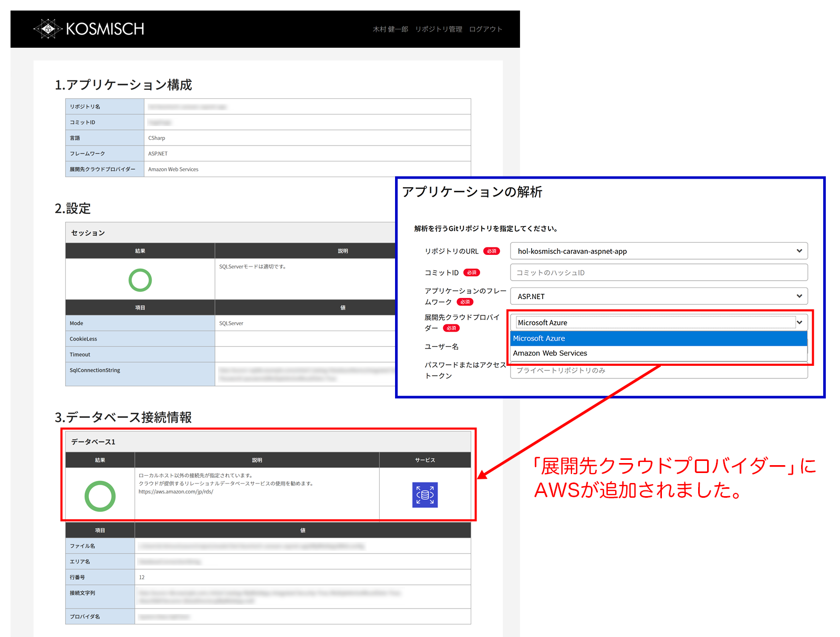Click the コミットID row label in the table
This screenshot has height=637, width=840.
coord(105,122)
